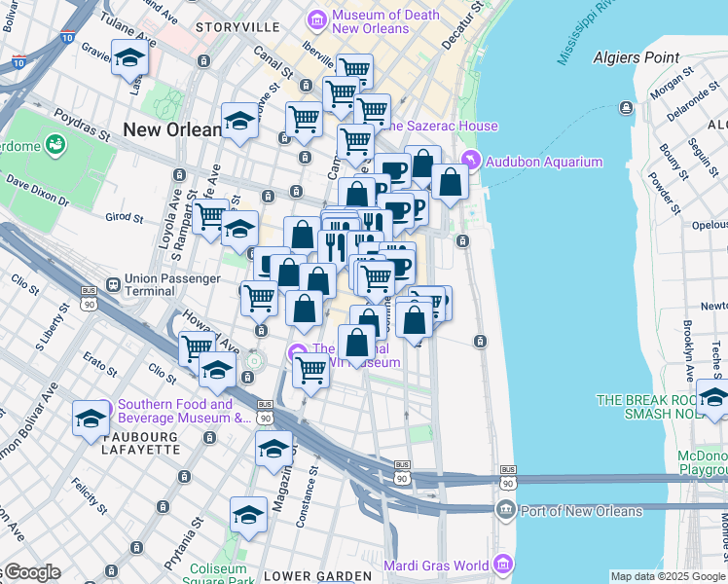Click the Superdome stadium icon
The height and width of the screenshot is (584, 728).
[55, 146]
